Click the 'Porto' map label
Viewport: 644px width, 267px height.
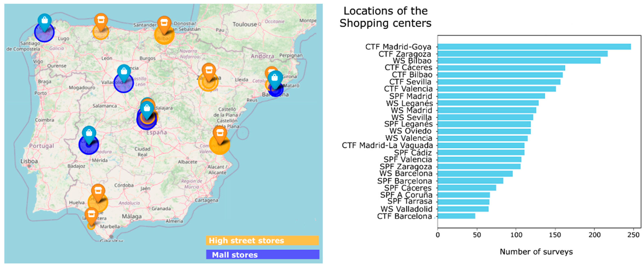(40, 93)
